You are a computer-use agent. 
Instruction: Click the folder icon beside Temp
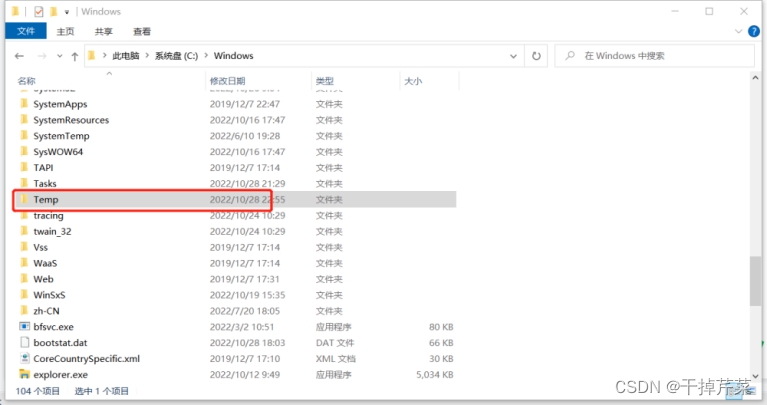[x=24, y=199]
